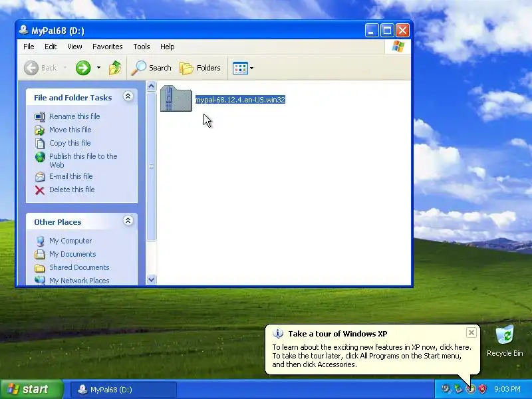Viewport: 532px width, 399px height.
Task: Go up one folder level
Action: 115,68
